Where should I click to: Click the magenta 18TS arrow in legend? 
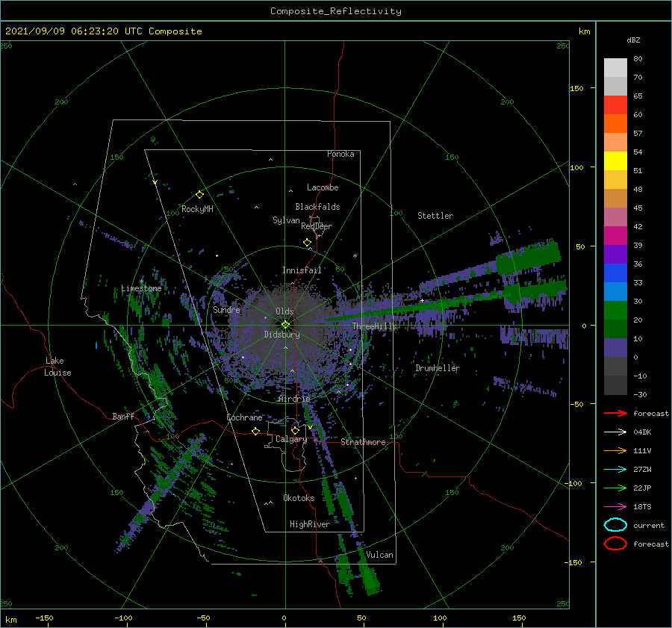pos(615,507)
